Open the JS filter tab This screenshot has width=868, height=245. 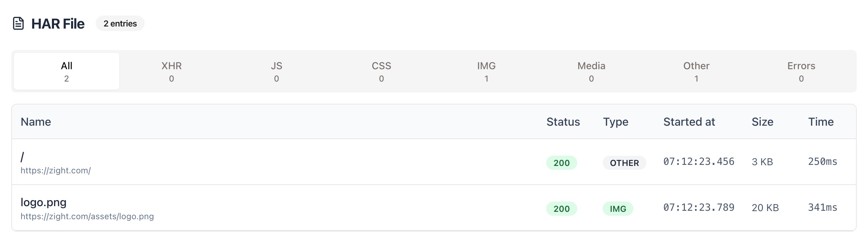(x=277, y=71)
